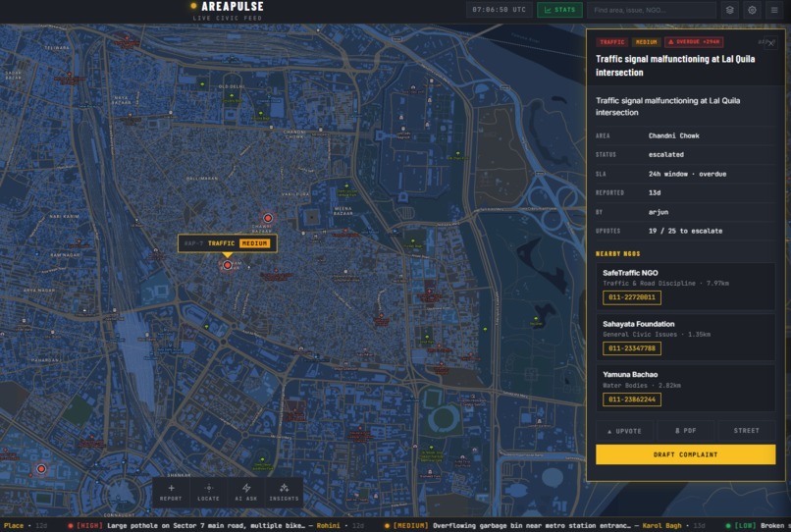Open the Insights sparkle tool
This screenshot has height=532, width=791.
click(284, 492)
